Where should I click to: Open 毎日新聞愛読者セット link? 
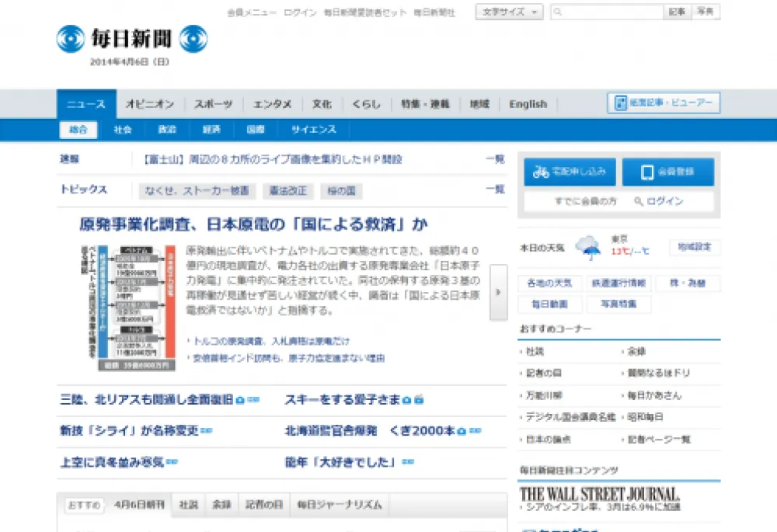(x=365, y=13)
